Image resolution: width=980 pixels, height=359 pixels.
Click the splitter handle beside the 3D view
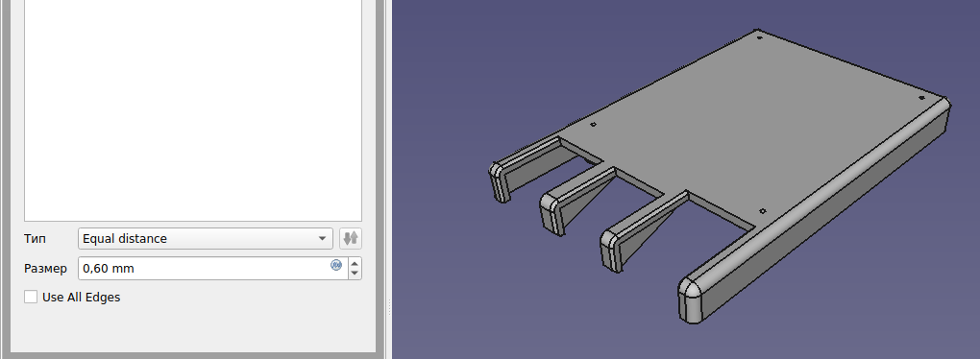coord(390,306)
